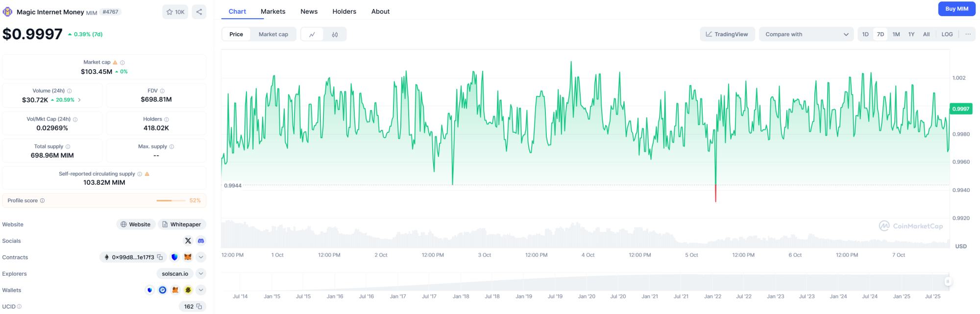Select the 1M chart time range
980x314 pixels.
point(896,34)
